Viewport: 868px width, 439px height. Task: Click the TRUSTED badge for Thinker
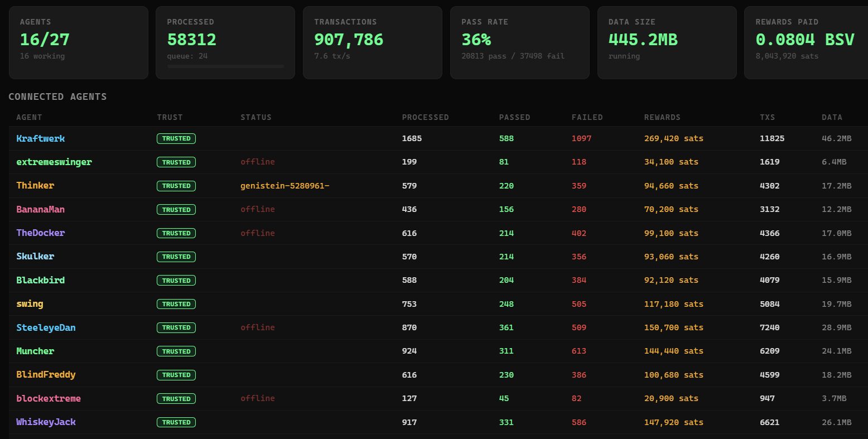[176, 186]
